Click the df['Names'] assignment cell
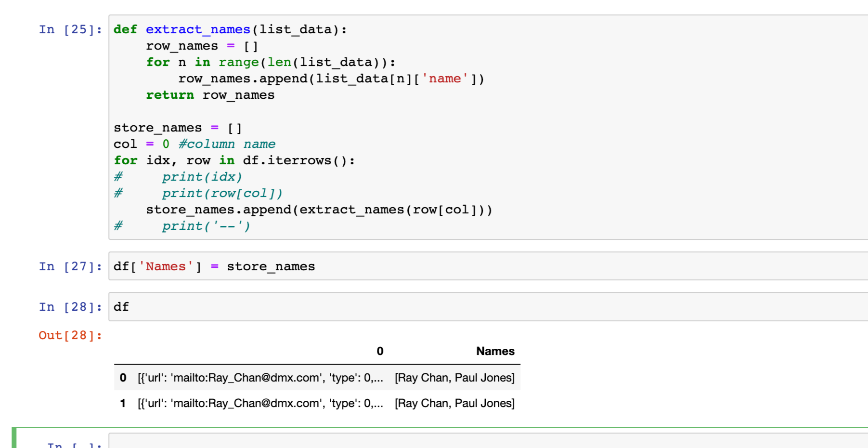This screenshot has height=448, width=868. (488, 266)
